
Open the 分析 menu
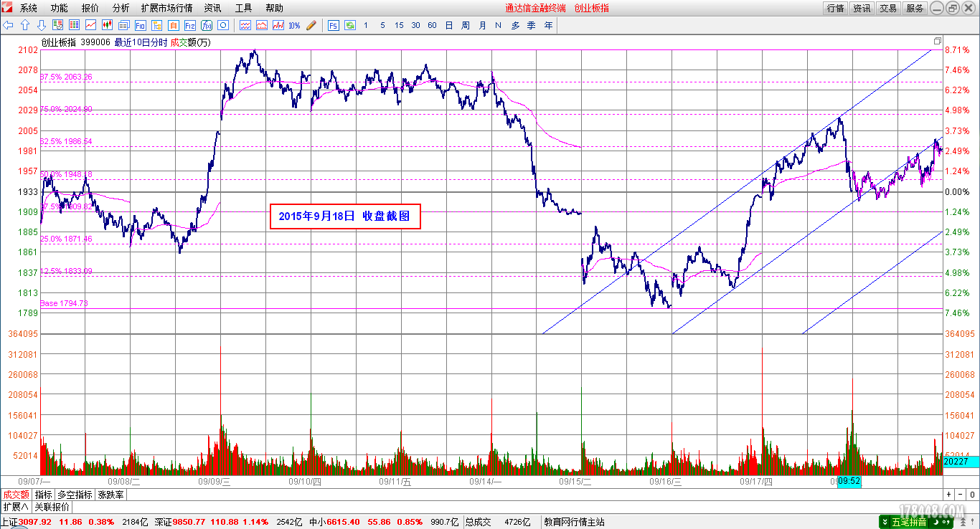tap(121, 8)
